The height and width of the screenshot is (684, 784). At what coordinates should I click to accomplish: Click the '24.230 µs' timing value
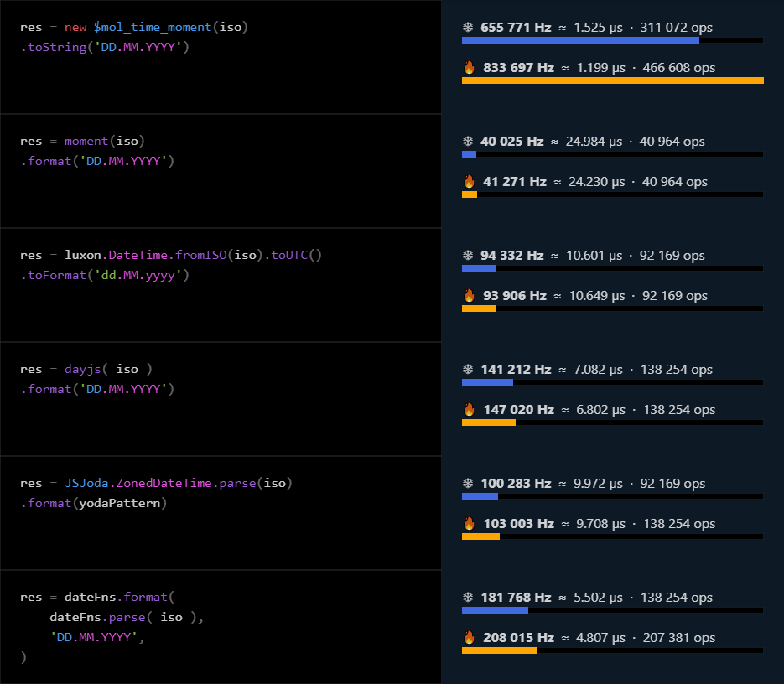tap(596, 182)
